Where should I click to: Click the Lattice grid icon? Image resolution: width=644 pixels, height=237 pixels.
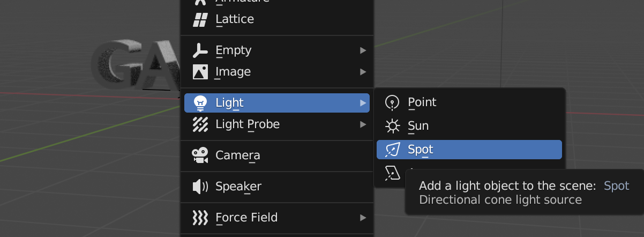tap(200, 20)
